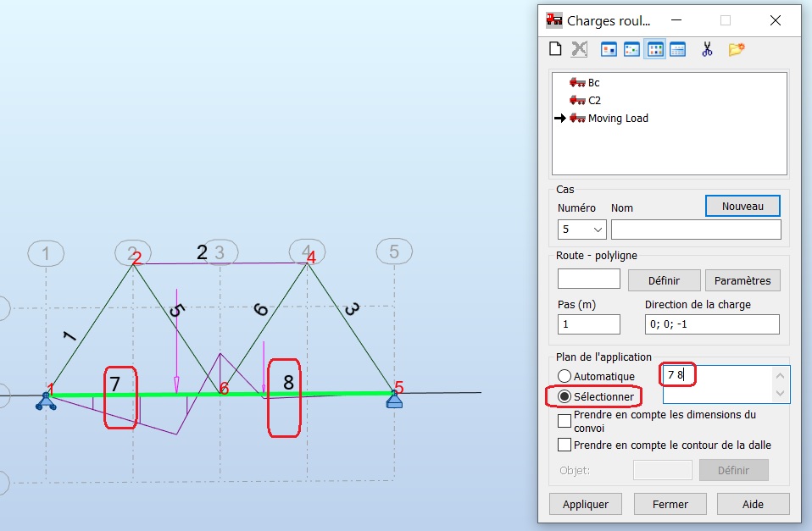Viewport: 812px width, 531px height.
Task: Click the truck icon beside Moving Load
Action: 577,118
